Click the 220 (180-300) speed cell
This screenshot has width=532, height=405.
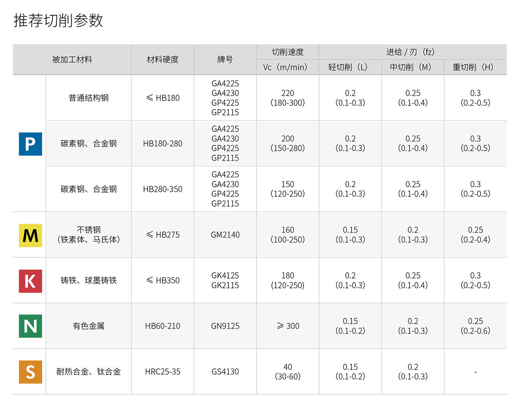[x=288, y=98]
